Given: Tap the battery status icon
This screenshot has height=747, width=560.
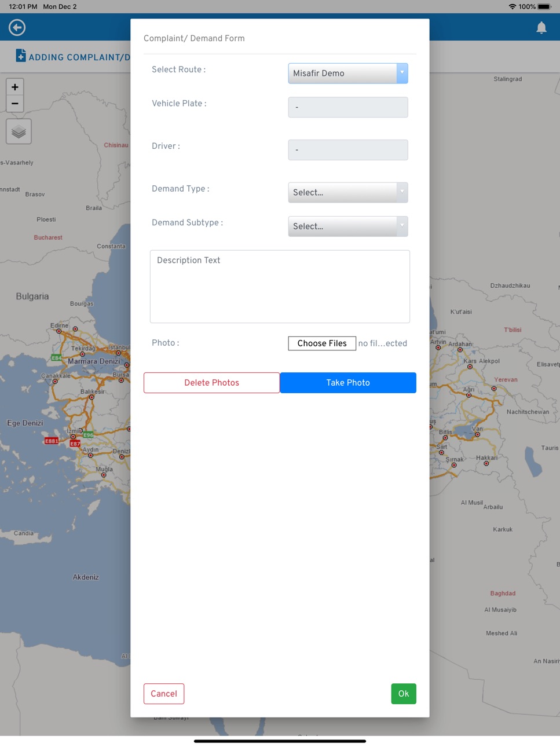Looking at the screenshot, I should (x=545, y=6).
